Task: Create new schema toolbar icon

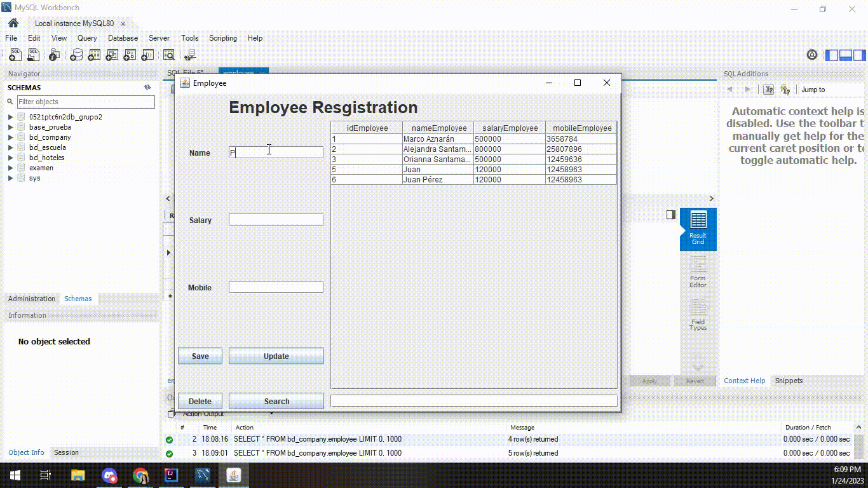Action: [x=76, y=55]
